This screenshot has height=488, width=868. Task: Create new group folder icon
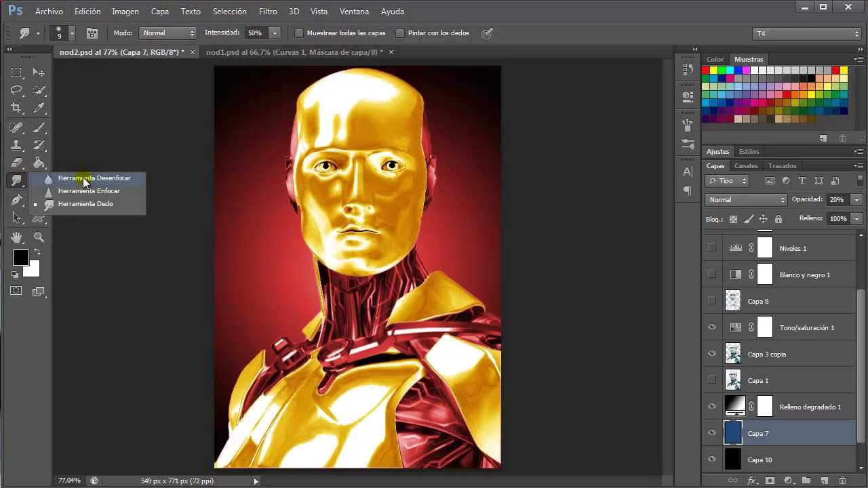click(806, 481)
